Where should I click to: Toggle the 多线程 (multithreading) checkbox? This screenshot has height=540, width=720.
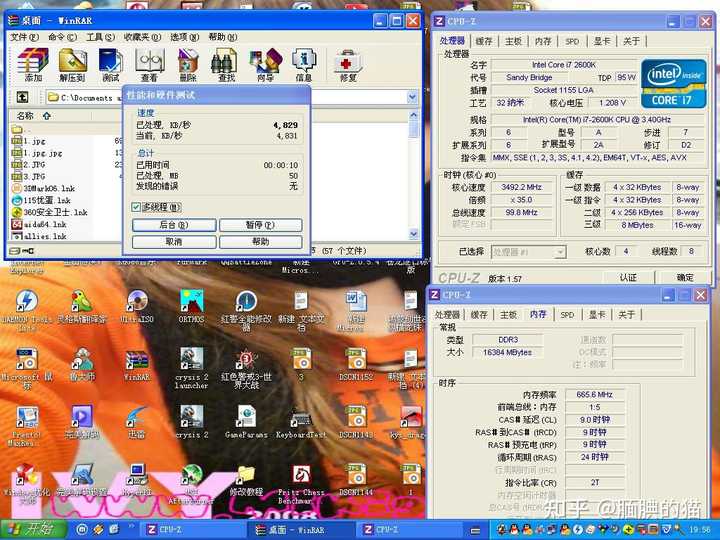136,207
